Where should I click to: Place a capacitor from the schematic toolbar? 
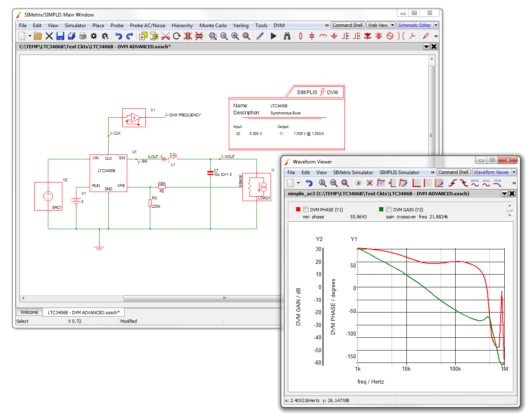point(312,36)
